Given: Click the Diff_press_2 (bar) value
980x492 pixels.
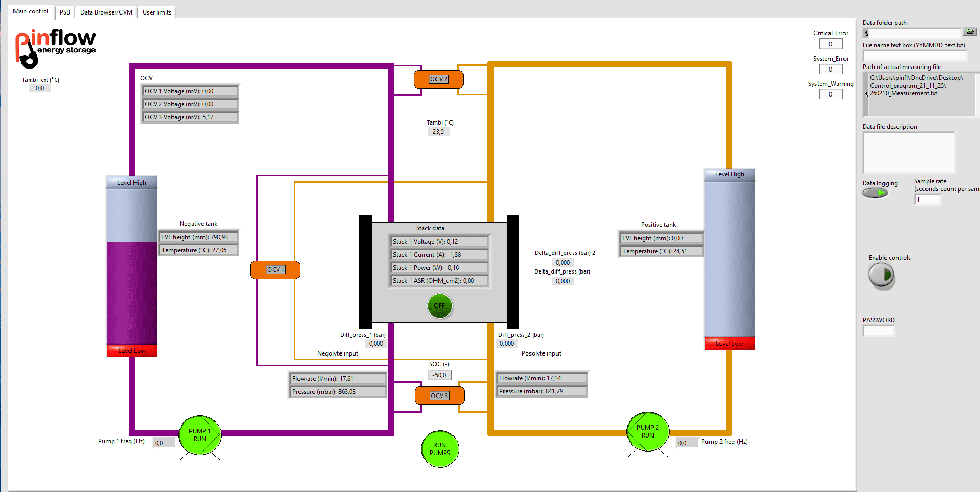Looking at the screenshot, I should (x=507, y=344).
